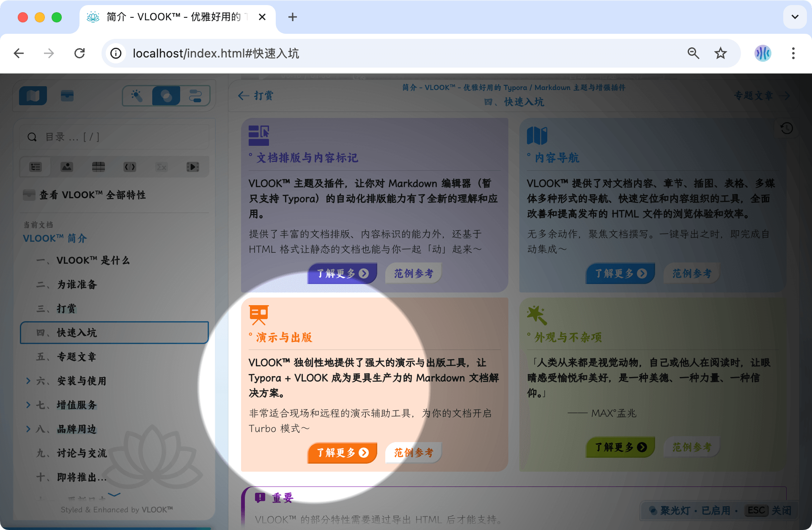Select the magic wand effects icon
The width and height of the screenshot is (812, 530).
pyautogui.click(x=137, y=96)
